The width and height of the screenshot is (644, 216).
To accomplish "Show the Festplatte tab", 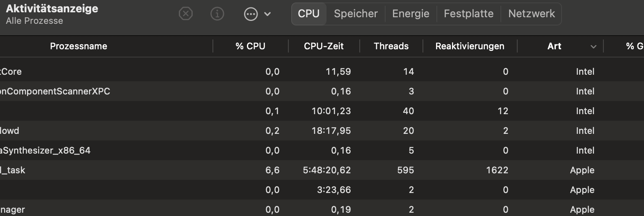I will [x=468, y=14].
